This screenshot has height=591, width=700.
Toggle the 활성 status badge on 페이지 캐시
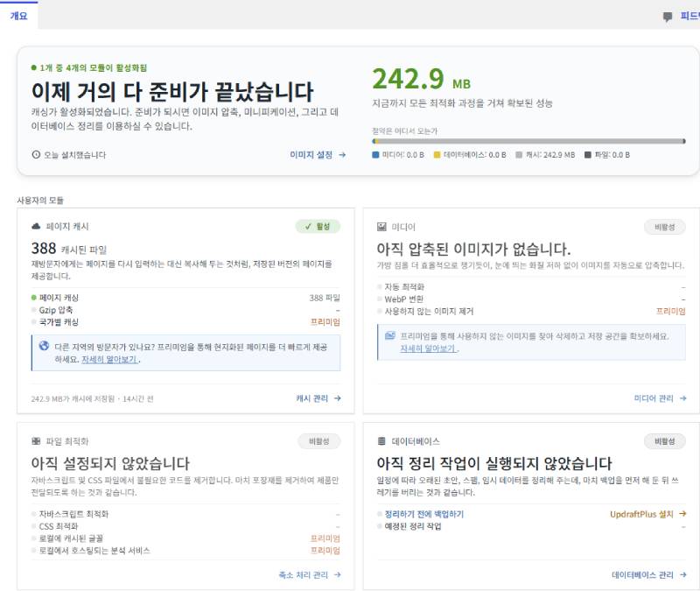318,227
